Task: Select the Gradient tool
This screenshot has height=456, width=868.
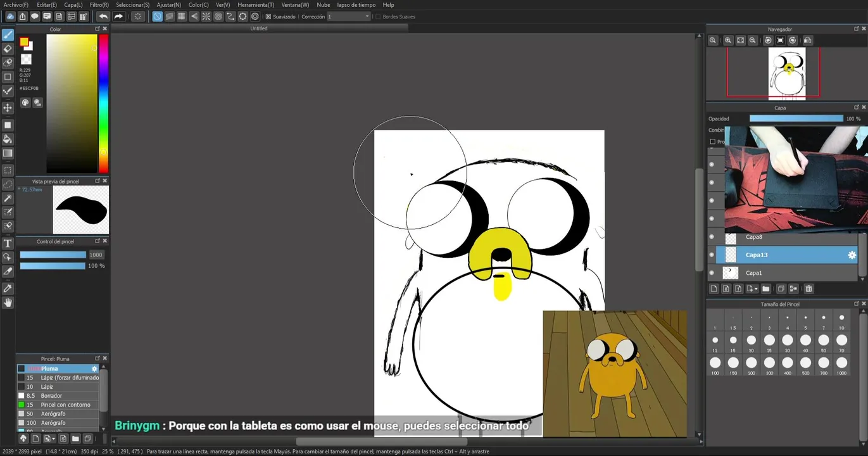Action: point(8,153)
